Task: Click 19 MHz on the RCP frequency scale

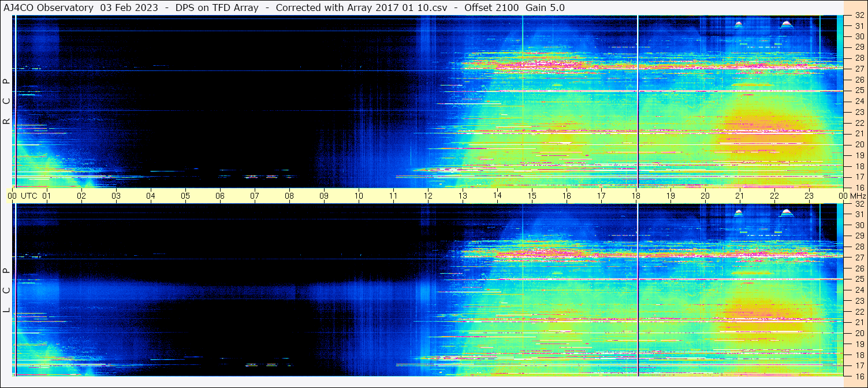Action: coord(859,155)
